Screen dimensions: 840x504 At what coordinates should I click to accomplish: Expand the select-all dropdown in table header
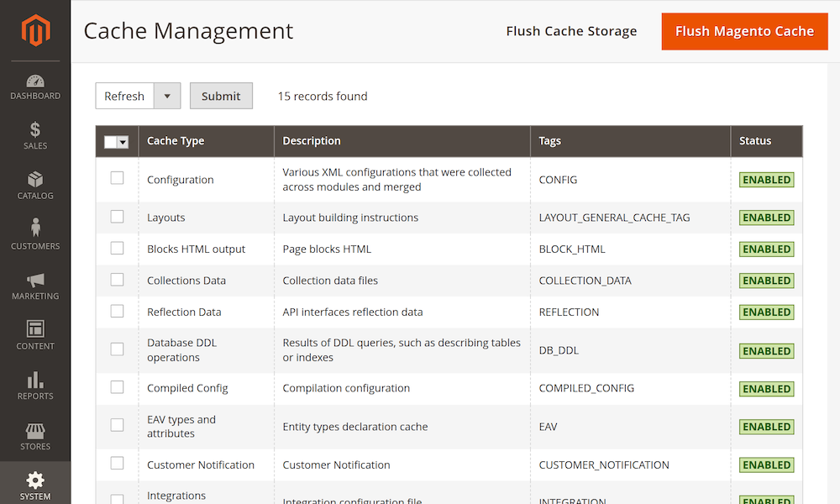coord(123,142)
